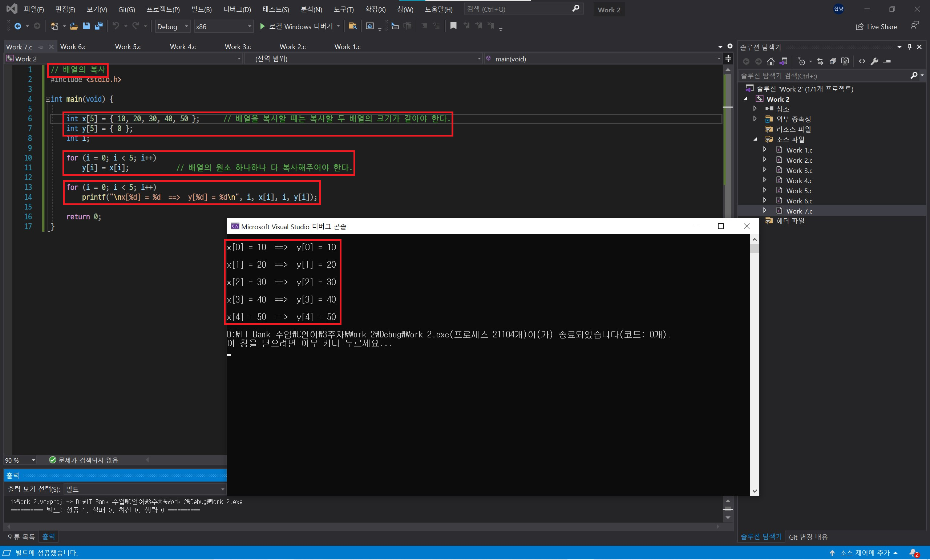Click the Open File folder icon
This screenshot has width=930, height=560.
(74, 26)
